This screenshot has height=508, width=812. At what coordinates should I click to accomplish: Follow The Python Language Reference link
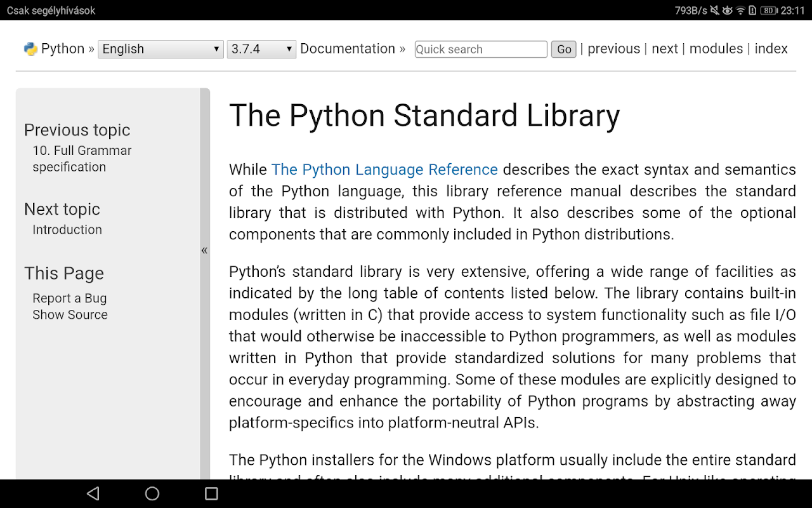[x=384, y=170]
